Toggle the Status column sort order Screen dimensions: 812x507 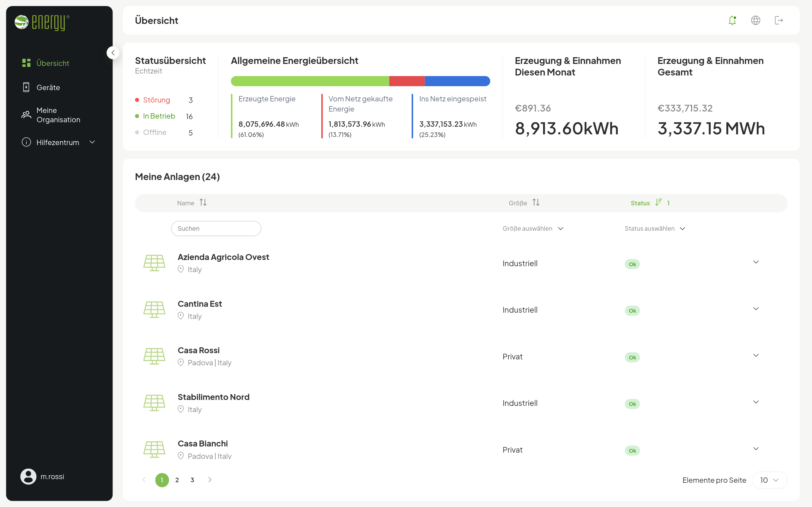click(659, 202)
